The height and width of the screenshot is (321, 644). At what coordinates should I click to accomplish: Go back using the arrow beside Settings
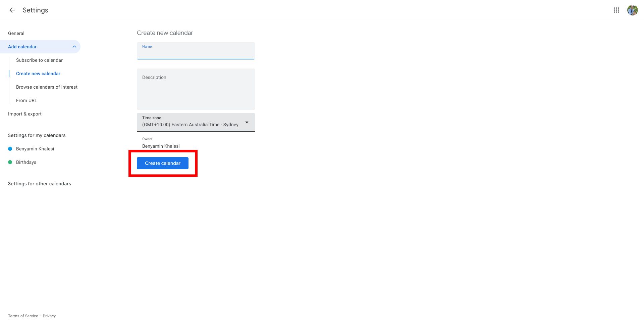[x=12, y=10]
